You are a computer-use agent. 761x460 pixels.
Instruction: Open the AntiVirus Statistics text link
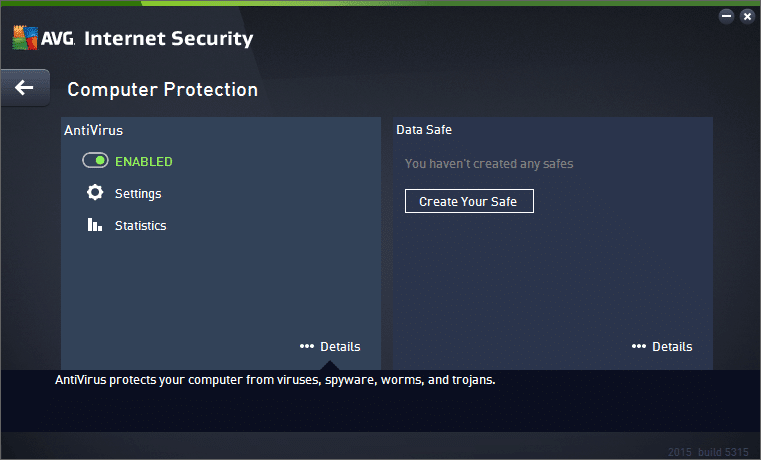click(141, 225)
